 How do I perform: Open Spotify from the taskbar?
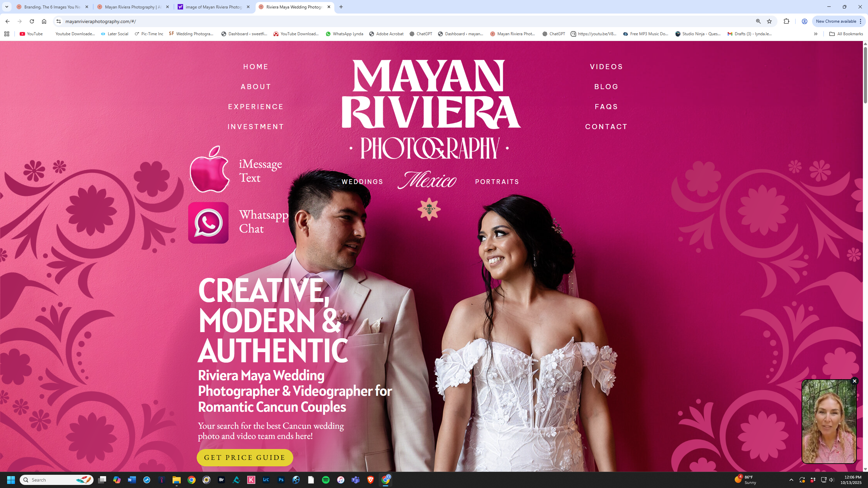[325, 480]
